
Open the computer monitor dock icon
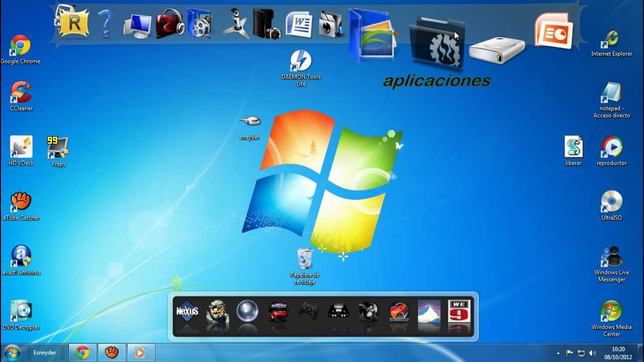point(137,25)
